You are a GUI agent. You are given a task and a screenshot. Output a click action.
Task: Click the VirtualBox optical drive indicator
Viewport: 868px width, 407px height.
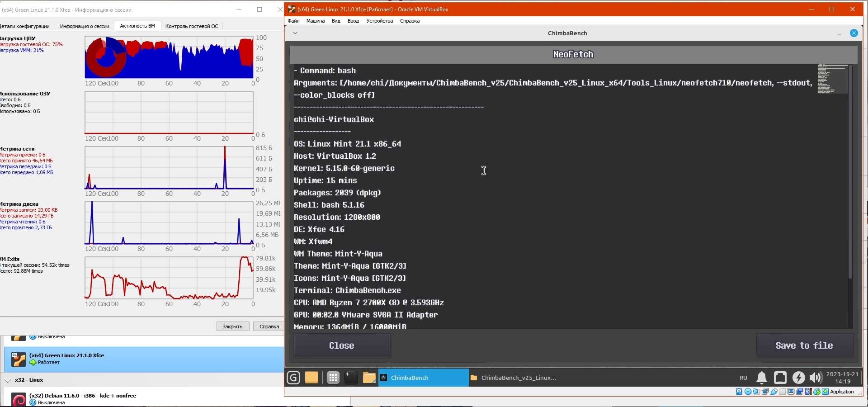[x=748, y=392]
